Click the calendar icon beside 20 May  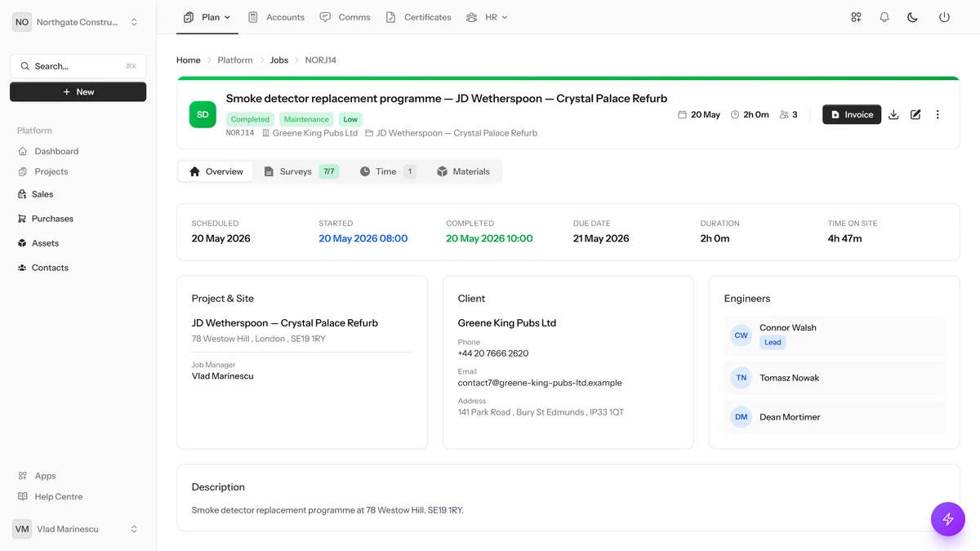click(683, 115)
